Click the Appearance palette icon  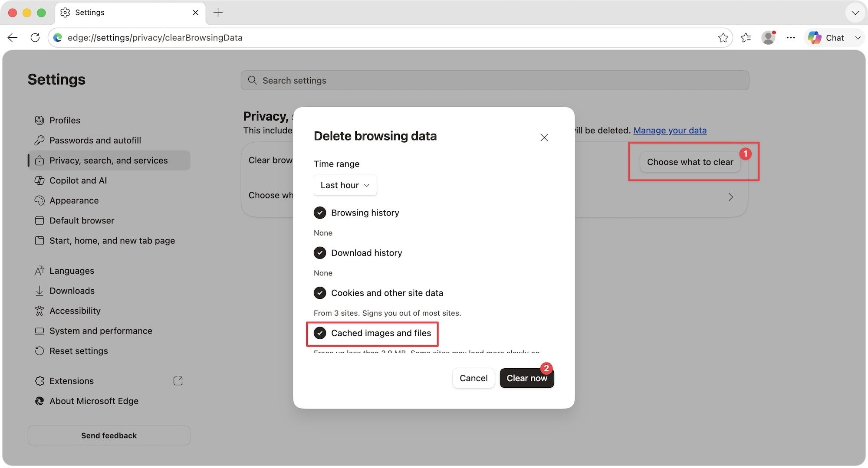click(39, 200)
